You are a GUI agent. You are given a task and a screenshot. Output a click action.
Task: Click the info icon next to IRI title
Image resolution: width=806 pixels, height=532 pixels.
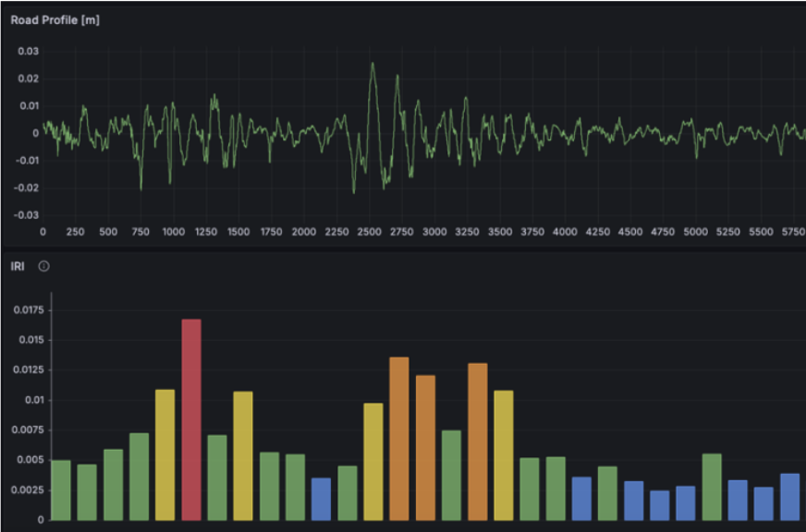[x=43, y=266]
